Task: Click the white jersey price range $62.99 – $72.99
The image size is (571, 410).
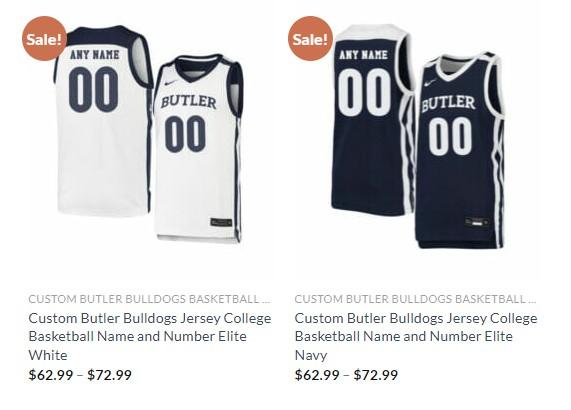Action: coord(80,375)
